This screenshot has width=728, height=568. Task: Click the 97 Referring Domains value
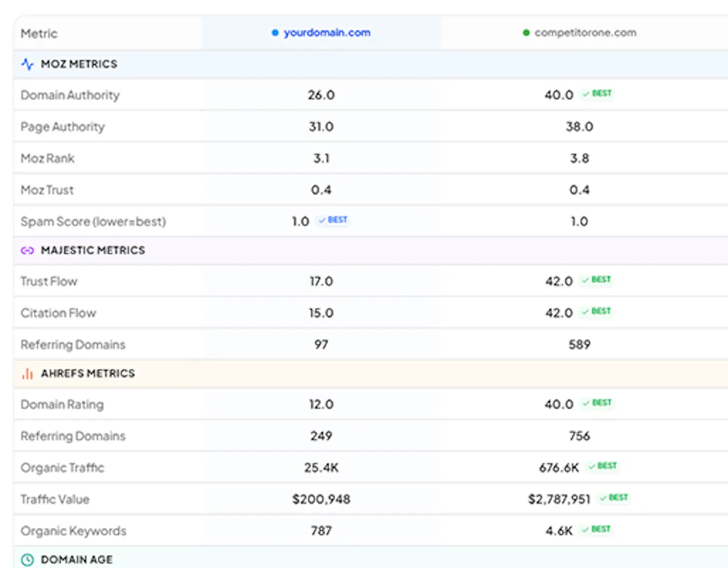pyautogui.click(x=321, y=345)
